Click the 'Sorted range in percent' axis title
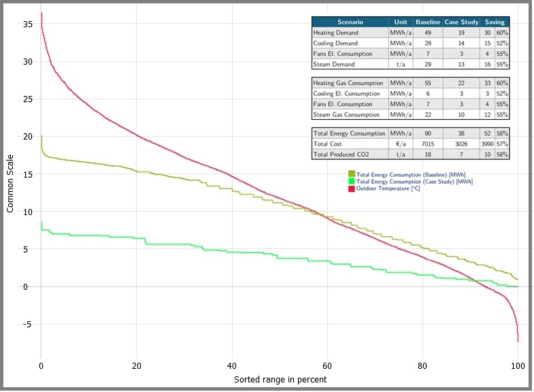 (280, 379)
